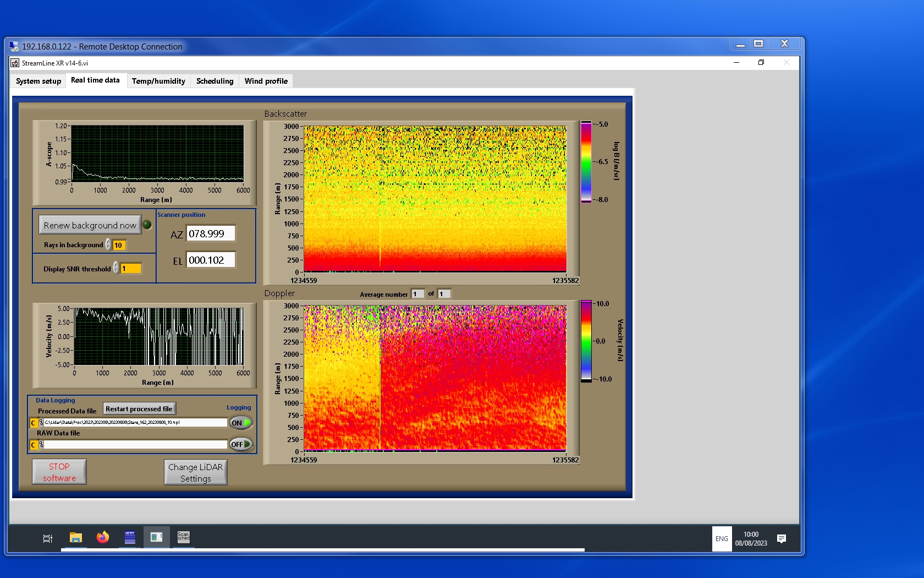Click the StreamLine XR taskbar icon

click(156, 537)
